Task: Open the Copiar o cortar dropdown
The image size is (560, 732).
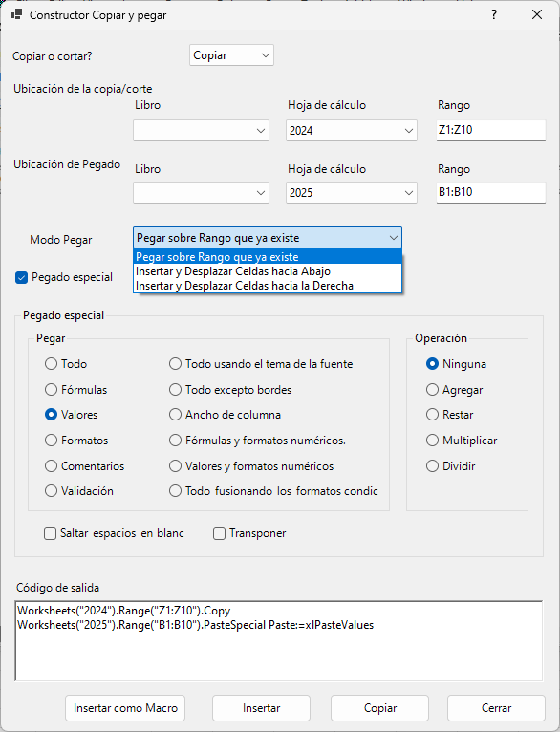Action: click(231, 55)
